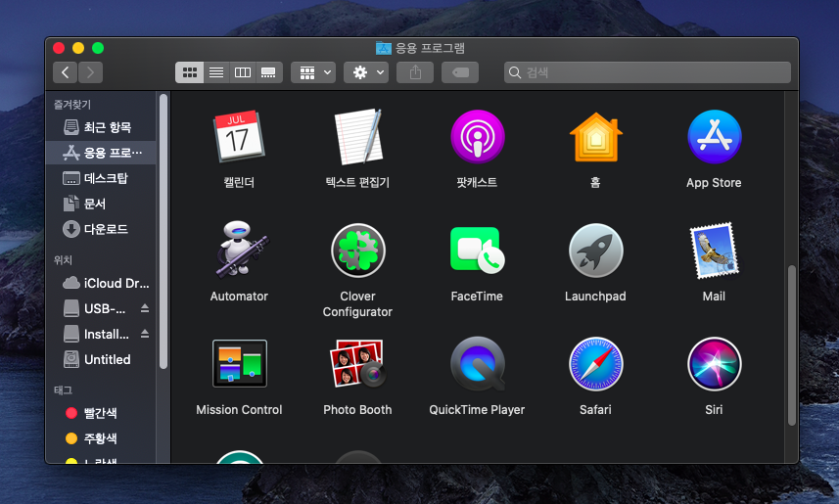Viewport: 839px width, 504px height.
Task: Click the edit tags toolbar button
Action: 460,72
